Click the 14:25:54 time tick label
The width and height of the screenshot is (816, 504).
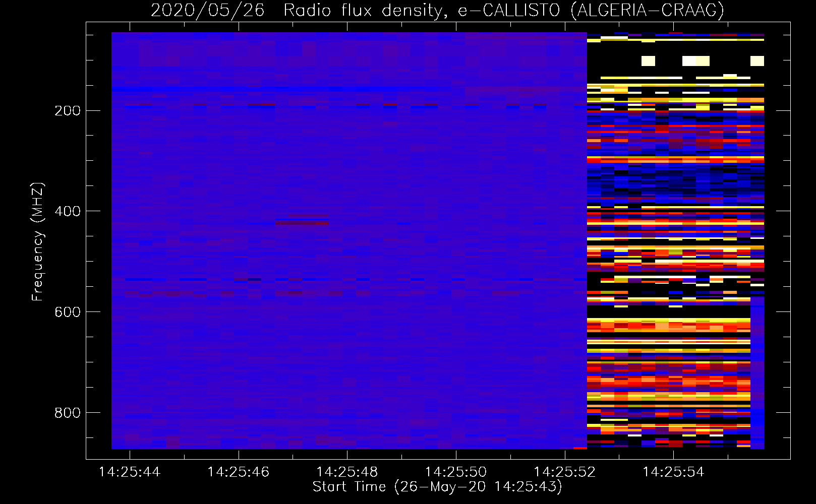[x=673, y=472]
